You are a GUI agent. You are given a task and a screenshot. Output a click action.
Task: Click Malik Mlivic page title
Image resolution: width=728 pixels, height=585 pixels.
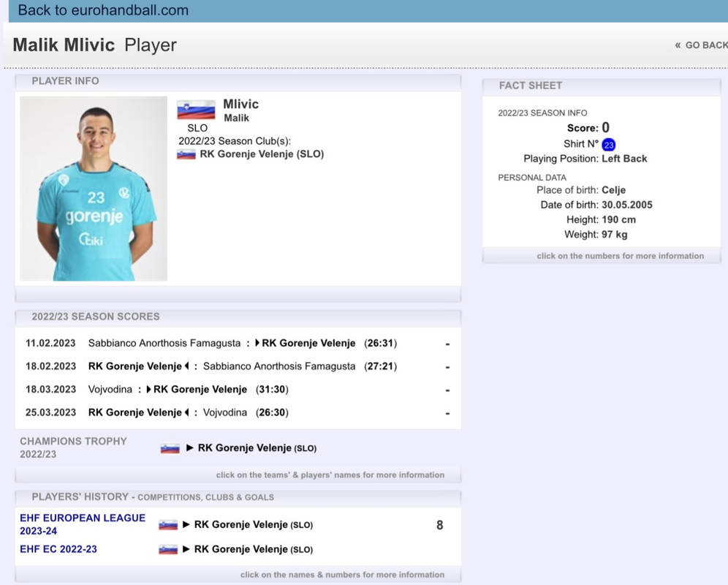pos(64,45)
